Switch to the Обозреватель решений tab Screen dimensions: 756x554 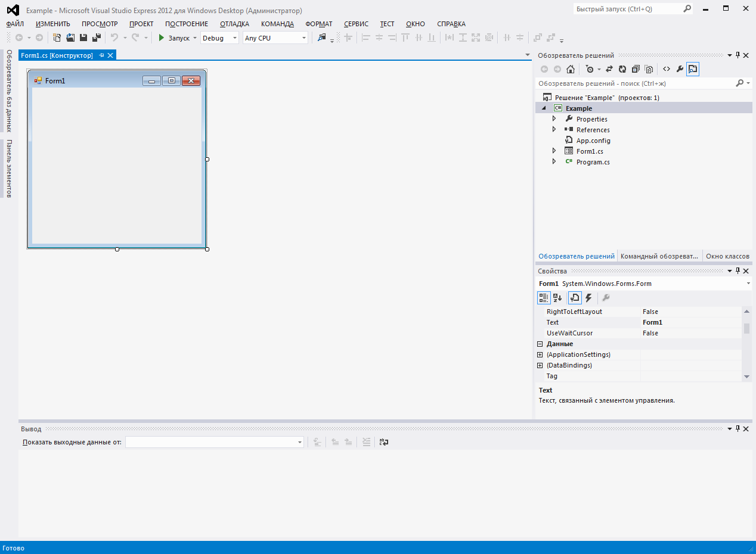click(576, 256)
